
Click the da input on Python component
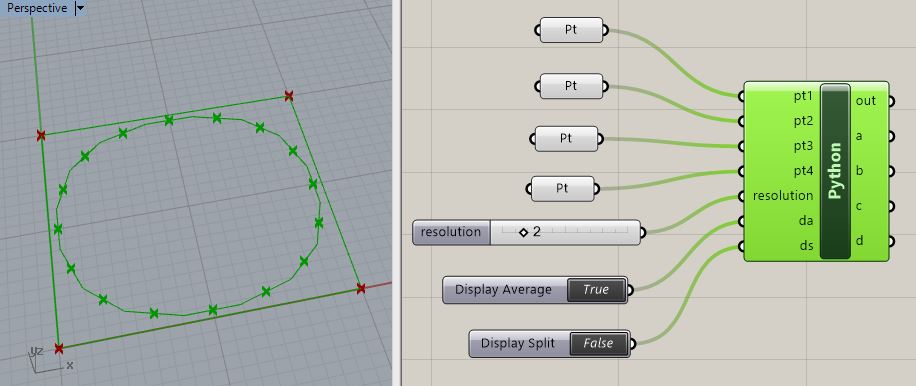coord(806,221)
